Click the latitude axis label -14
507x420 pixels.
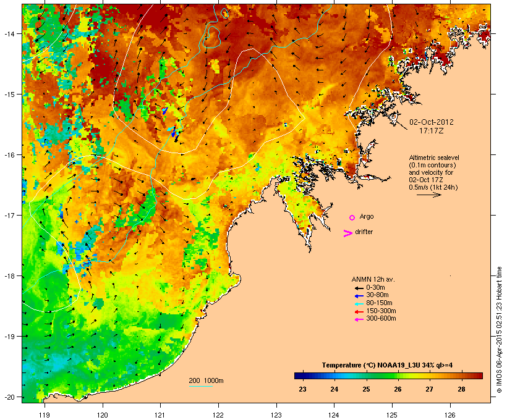tap(9, 33)
